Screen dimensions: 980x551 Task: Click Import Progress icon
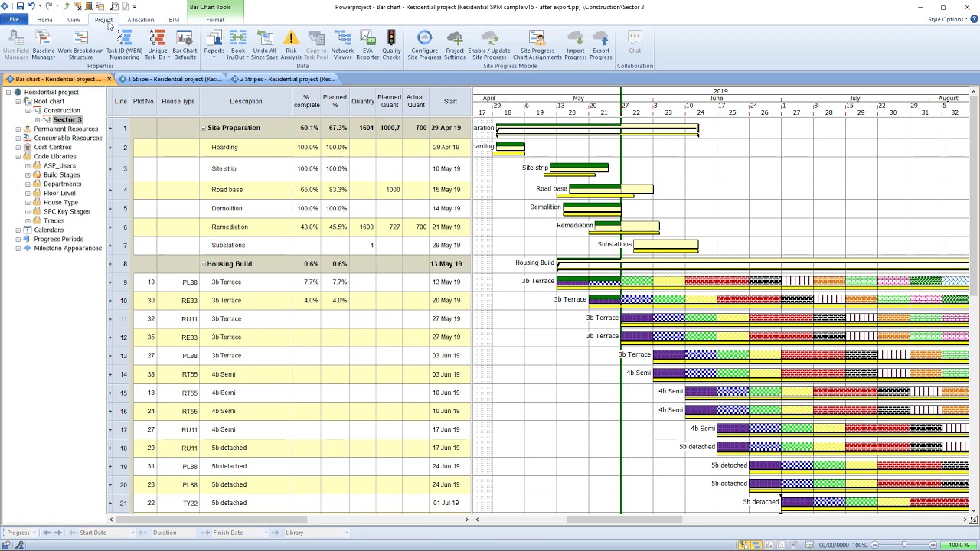coord(575,45)
